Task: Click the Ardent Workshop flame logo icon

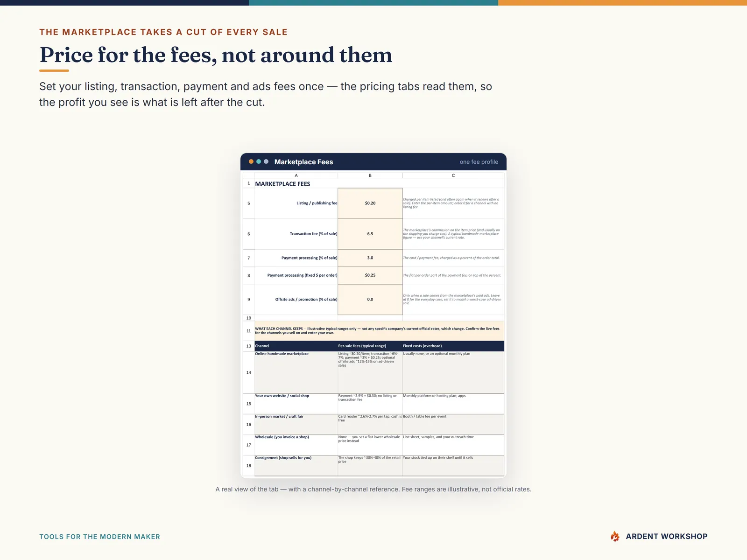Action: pyautogui.click(x=615, y=536)
